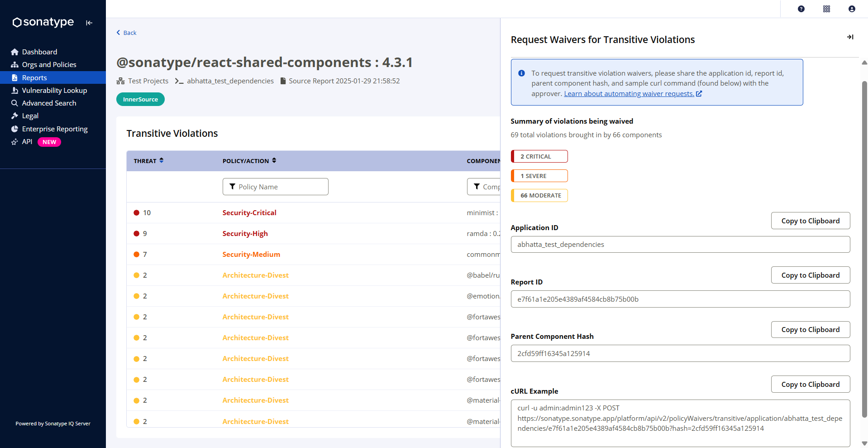Click the Orgs and Policies hierarchy icon
The width and height of the screenshot is (868, 448).
(x=14, y=65)
